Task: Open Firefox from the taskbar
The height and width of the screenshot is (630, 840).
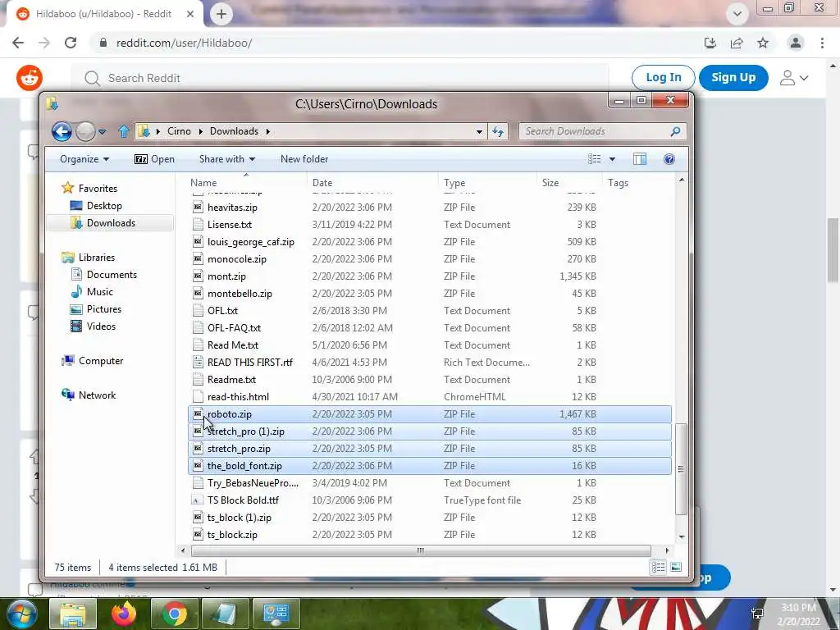Action: coord(124,614)
